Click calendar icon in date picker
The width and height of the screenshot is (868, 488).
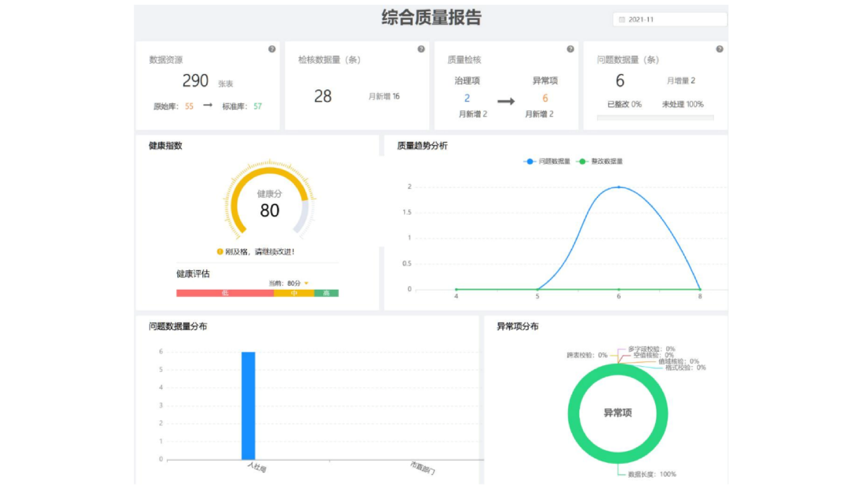(622, 19)
